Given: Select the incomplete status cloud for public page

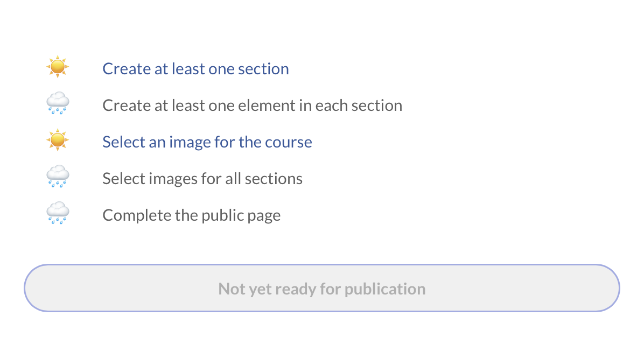Looking at the screenshot, I should [58, 214].
